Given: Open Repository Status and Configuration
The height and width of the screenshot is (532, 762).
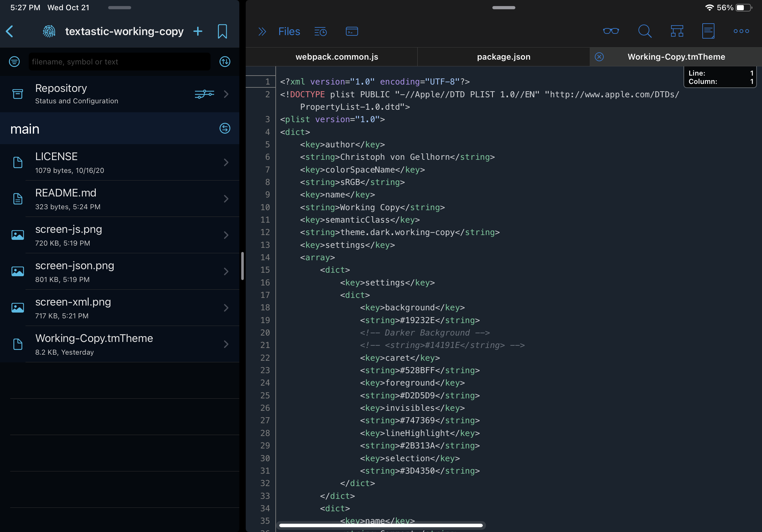Looking at the screenshot, I should coord(119,94).
